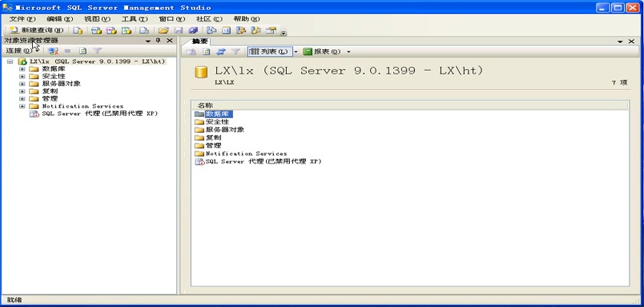
Task: Open the 文件 menu
Action: (22, 19)
